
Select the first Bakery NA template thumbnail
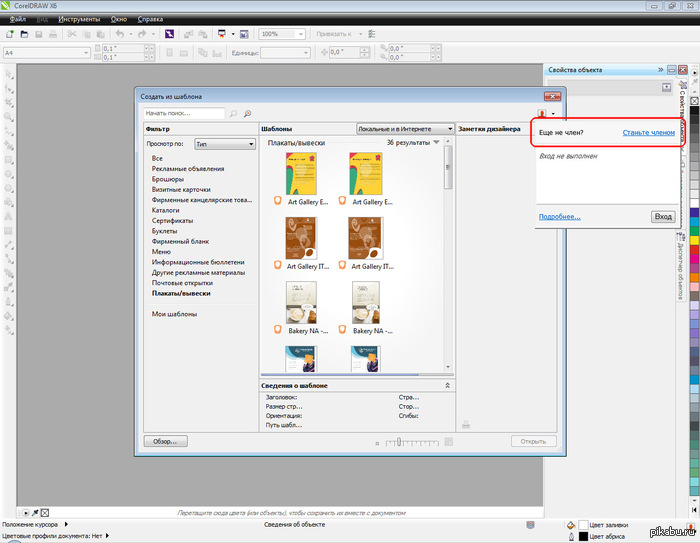click(301, 303)
